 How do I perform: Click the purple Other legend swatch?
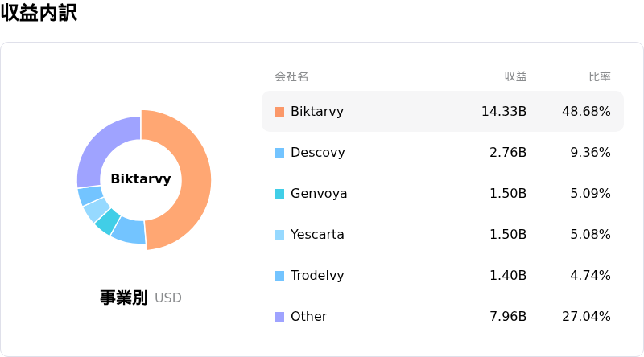pyautogui.click(x=279, y=317)
